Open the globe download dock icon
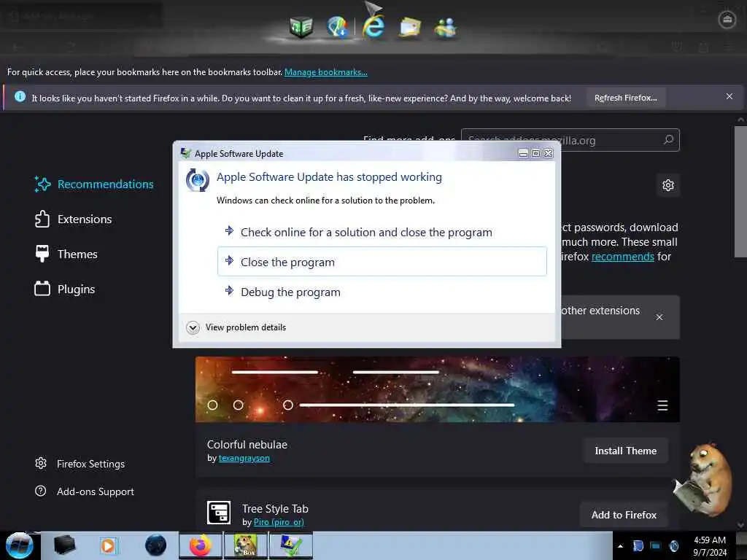This screenshot has width=747, height=560. tap(337, 27)
